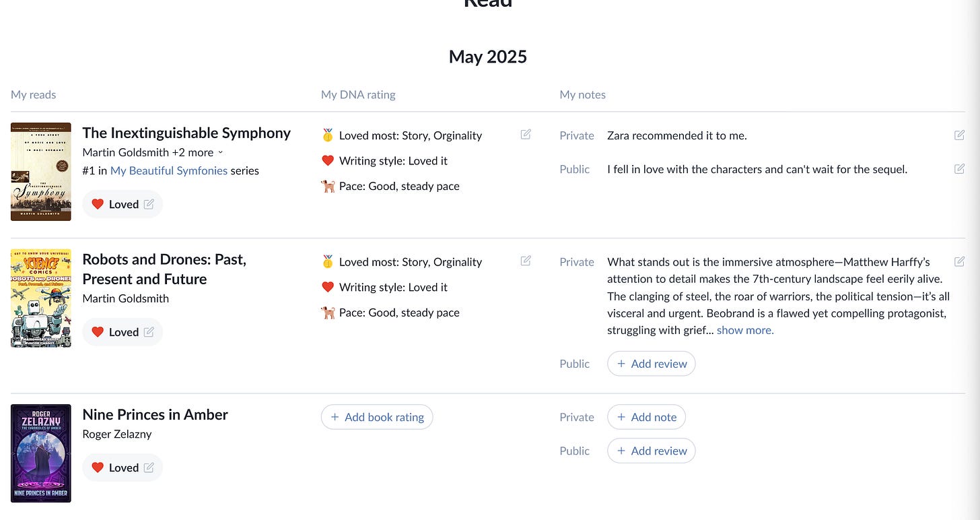Edit DNA rating for Robots and Drones
Screen dimensions: 980x520
click(x=526, y=261)
